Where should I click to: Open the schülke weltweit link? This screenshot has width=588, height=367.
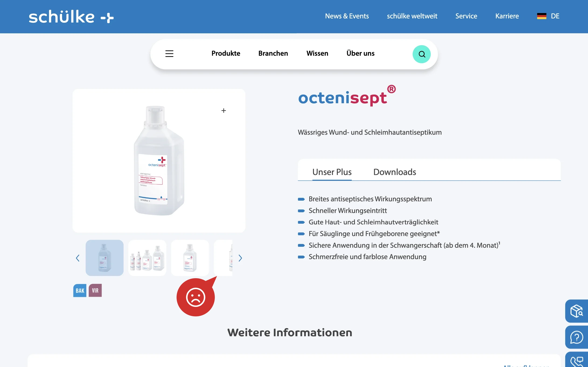412,16
